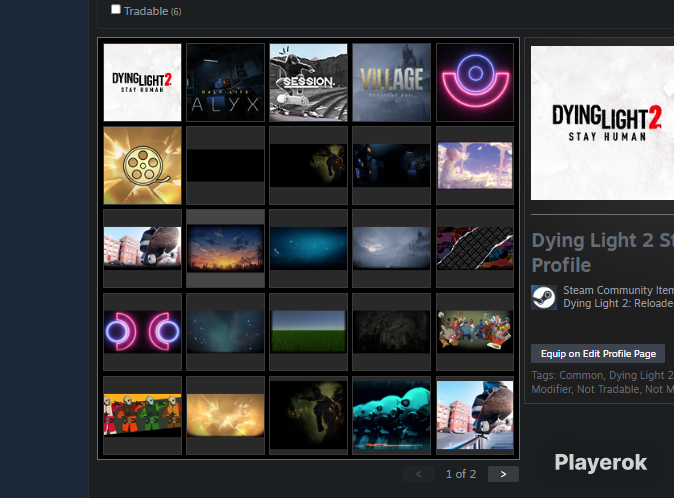Click the Dying Light 2 item title
Viewport: 674px width, 498px height.
(603, 252)
